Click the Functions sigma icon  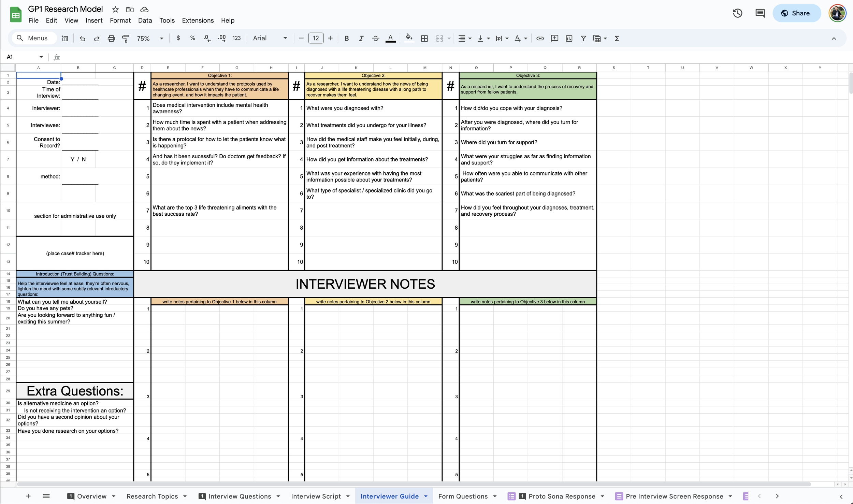pos(617,39)
